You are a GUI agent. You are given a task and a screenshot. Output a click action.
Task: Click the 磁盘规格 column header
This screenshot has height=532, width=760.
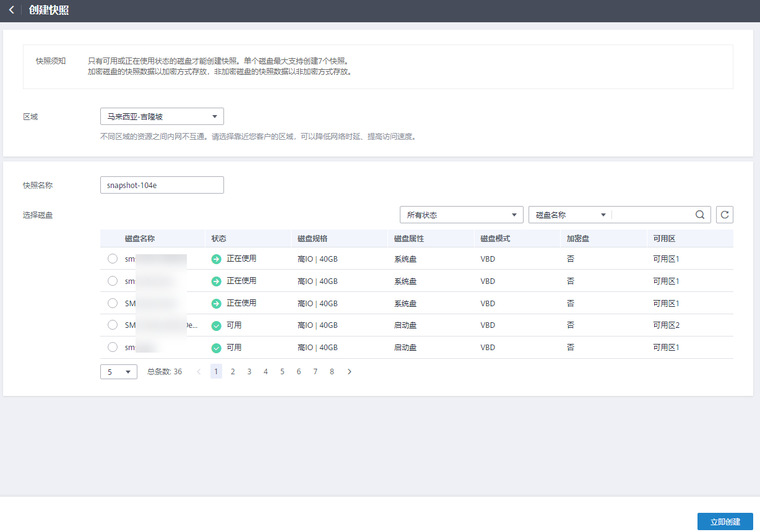[313, 238]
